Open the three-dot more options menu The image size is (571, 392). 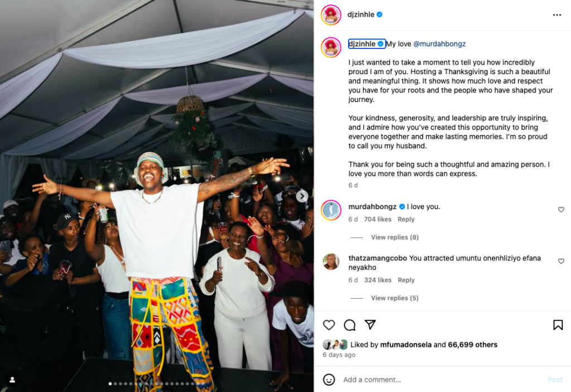pos(557,15)
